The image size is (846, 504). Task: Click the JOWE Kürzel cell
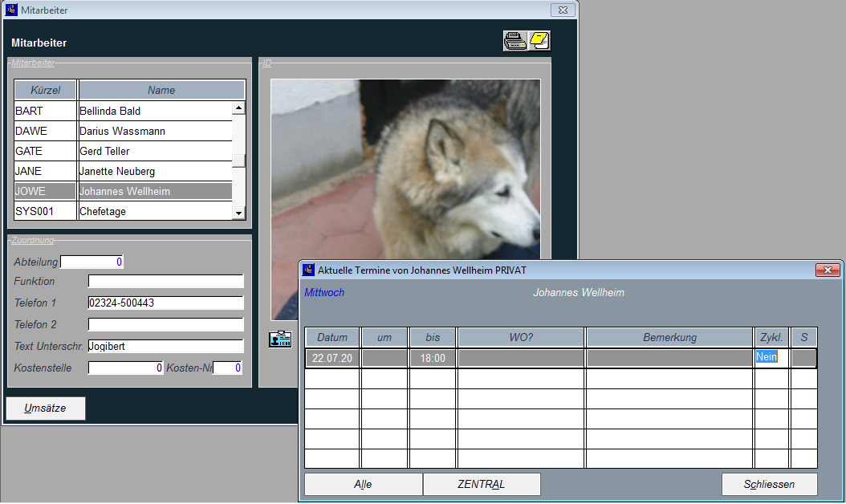[x=46, y=191]
